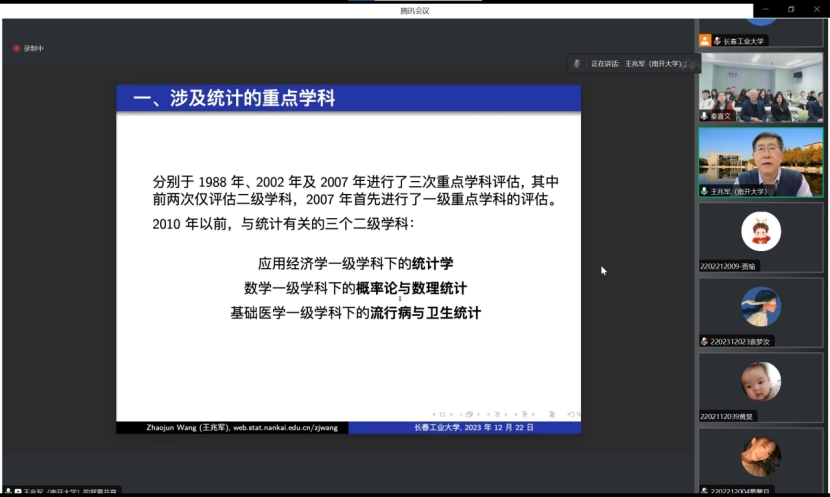Click microphone icon beside 王兆军（南开大学）in video tile
This screenshot has height=497, width=830.
click(x=705, y=190)
